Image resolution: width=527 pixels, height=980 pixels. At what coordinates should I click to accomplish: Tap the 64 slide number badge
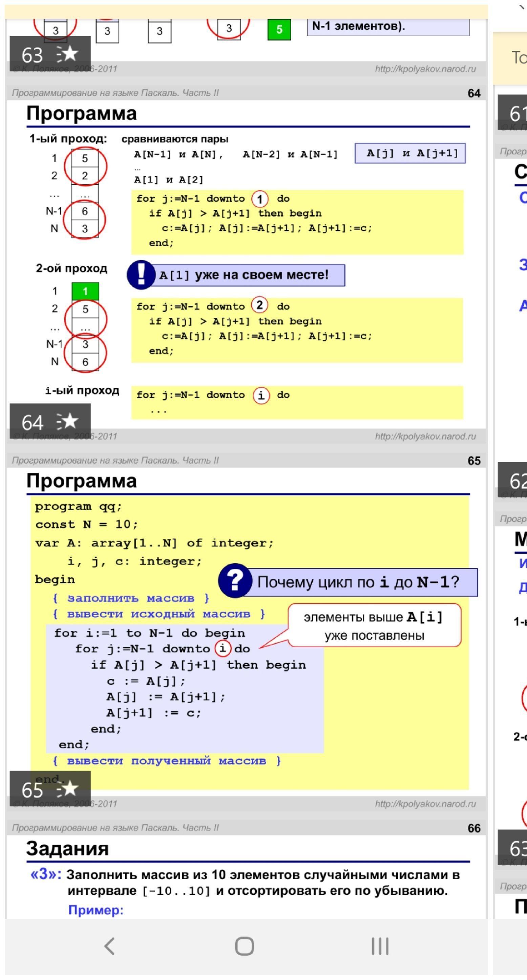pyautogui.click(x=50, y=421)
